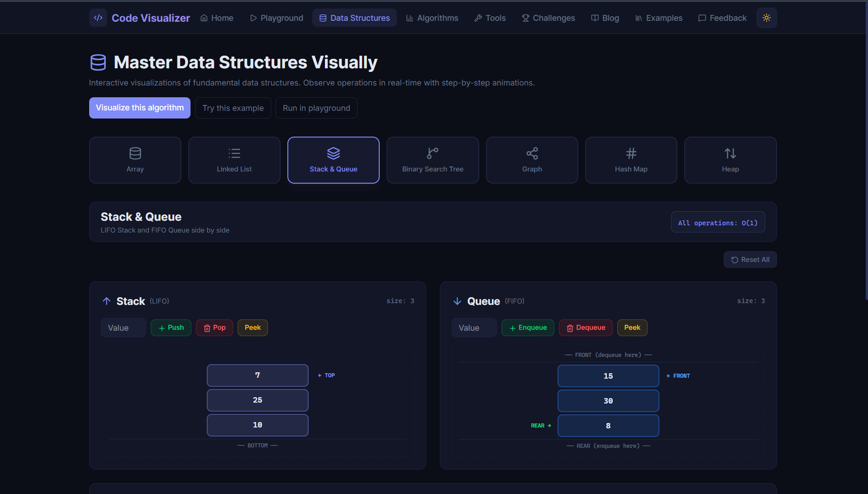Click queue element 8

click(608, 426)
